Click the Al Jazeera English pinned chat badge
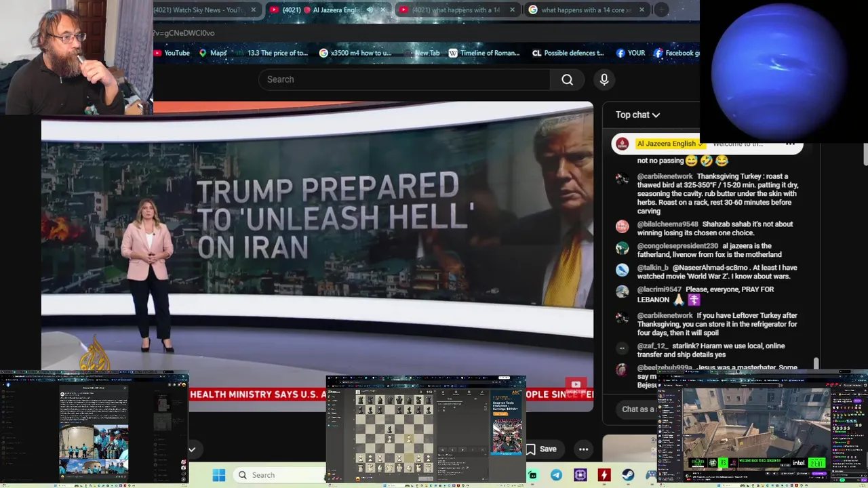Screen dimensions: 868x488 [x=670, y=144]
